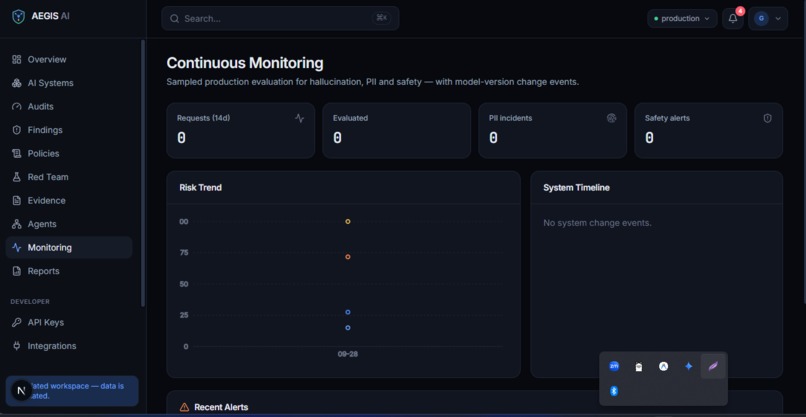
Task: Open the production environment dropdown
Action: [x=682, y=19]
